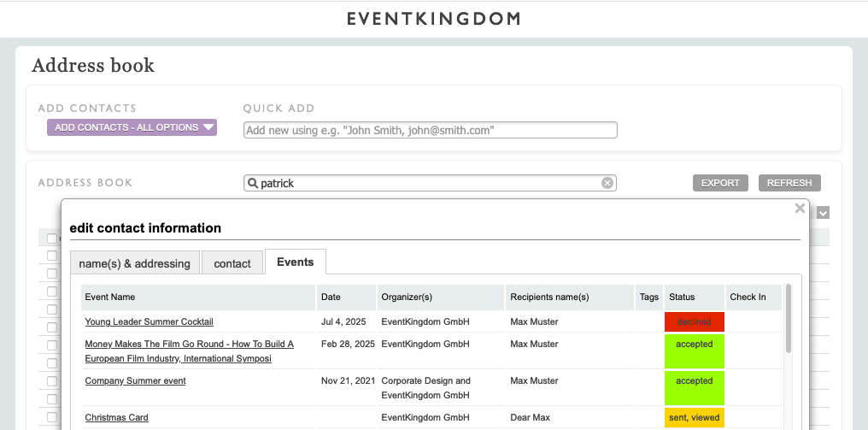Image resolution: width=868 pixels, height=430 pixels.
Task: Open Young Leader Summer Cocktail event link
Action: [149, 321]
